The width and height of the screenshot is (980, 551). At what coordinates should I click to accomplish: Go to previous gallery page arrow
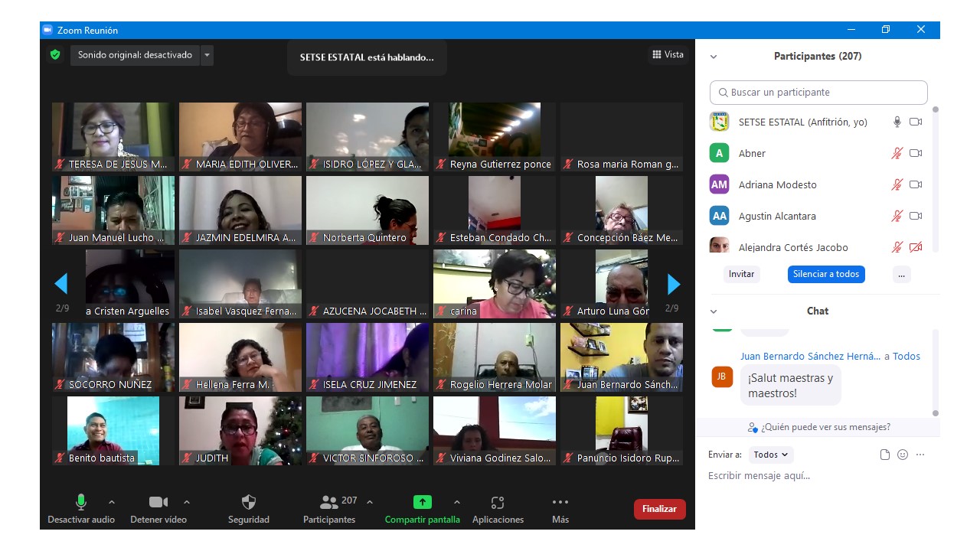coord(61,284)
